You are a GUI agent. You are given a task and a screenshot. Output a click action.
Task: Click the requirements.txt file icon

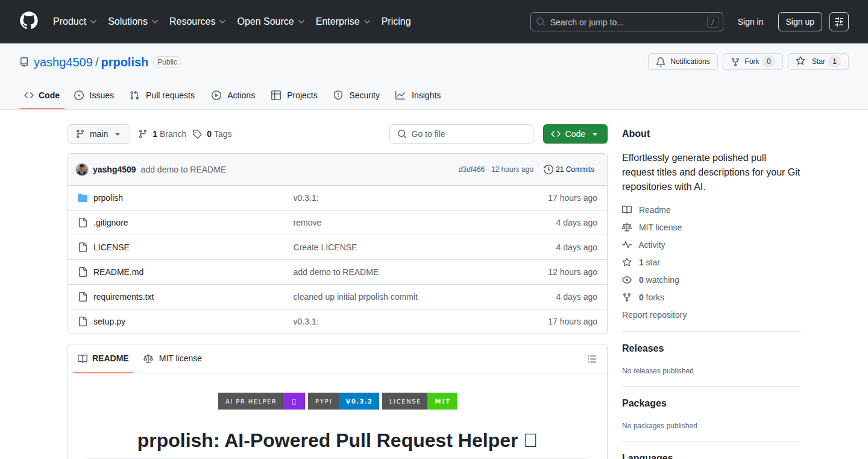pyautogui.click(x=83, y=297)
